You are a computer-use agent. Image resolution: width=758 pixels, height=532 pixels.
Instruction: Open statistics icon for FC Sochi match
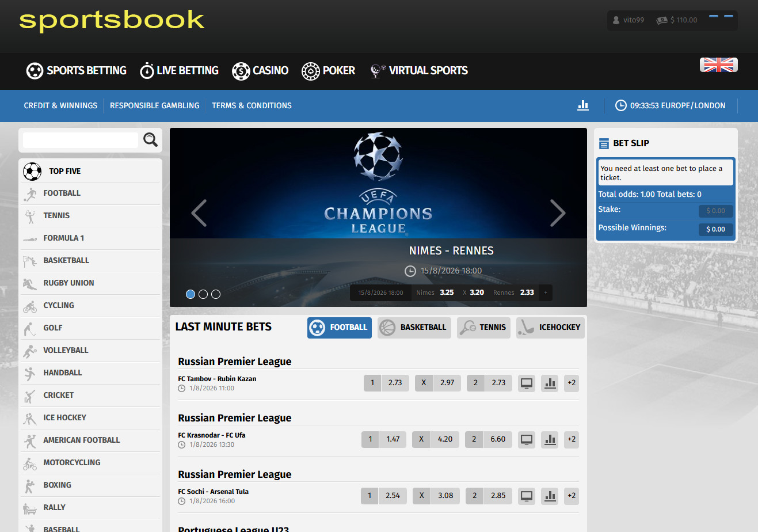click(550, 496)
